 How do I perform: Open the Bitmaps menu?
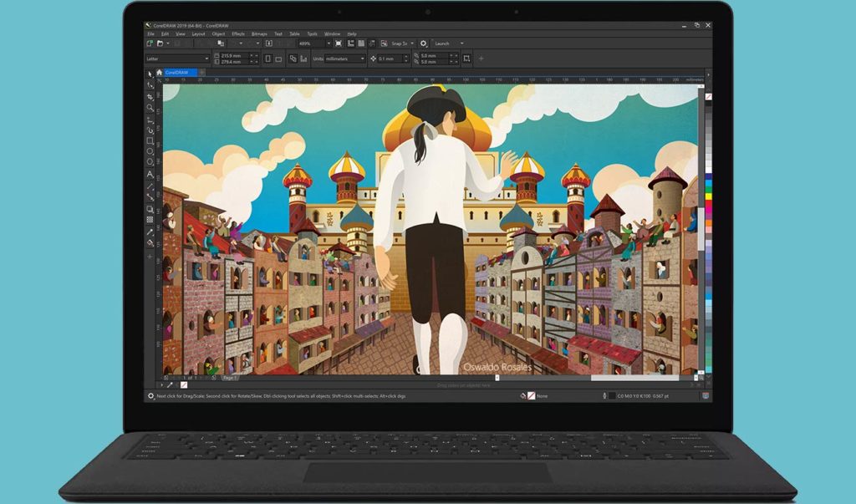pyautogui.click(x=259, y=34)
